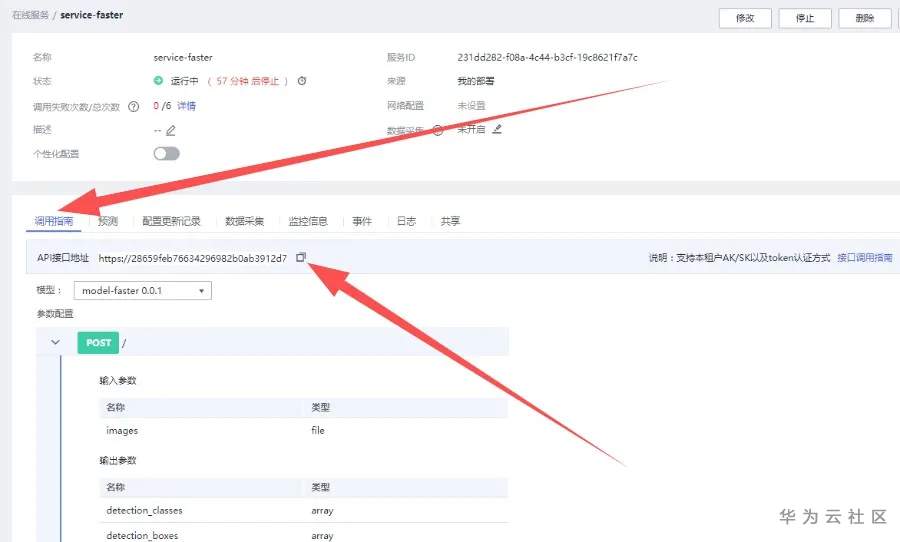Open the 数据采集 tab
The image size is (900, 542).
pyautogui.click(x=245, y=221)
